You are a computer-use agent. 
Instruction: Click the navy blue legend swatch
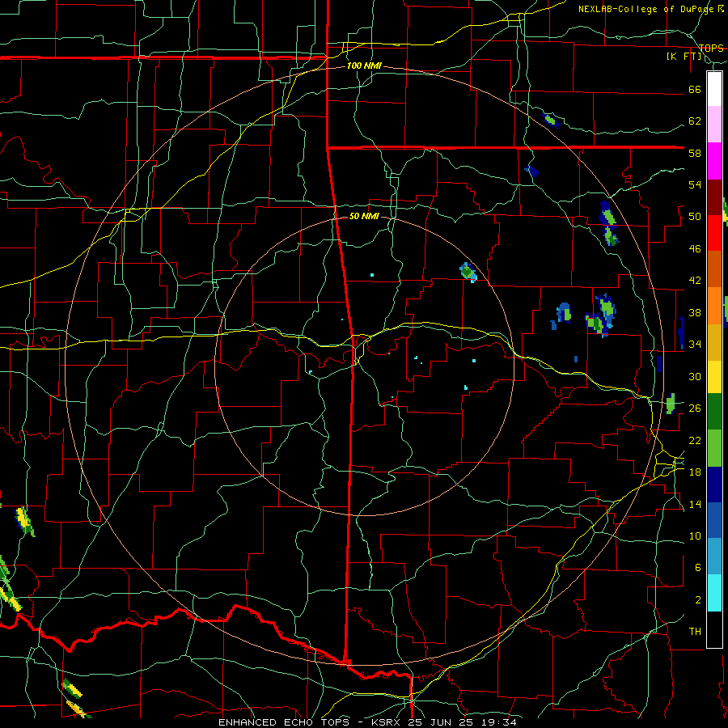[x=714, y=485]
